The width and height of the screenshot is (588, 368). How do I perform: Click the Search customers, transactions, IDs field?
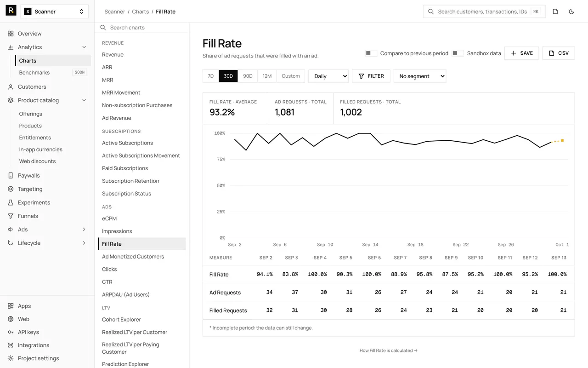click(x=484, y=11)
